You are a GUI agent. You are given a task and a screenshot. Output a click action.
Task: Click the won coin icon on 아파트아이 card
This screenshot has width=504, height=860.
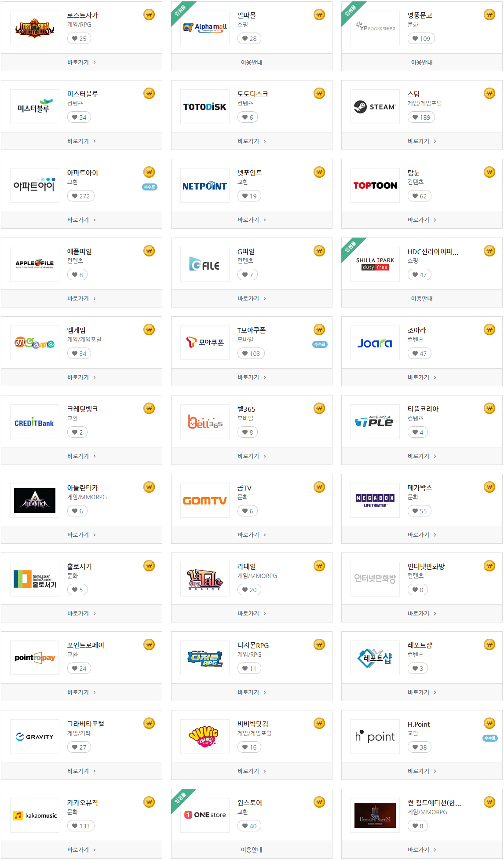(x=149, y=172)
